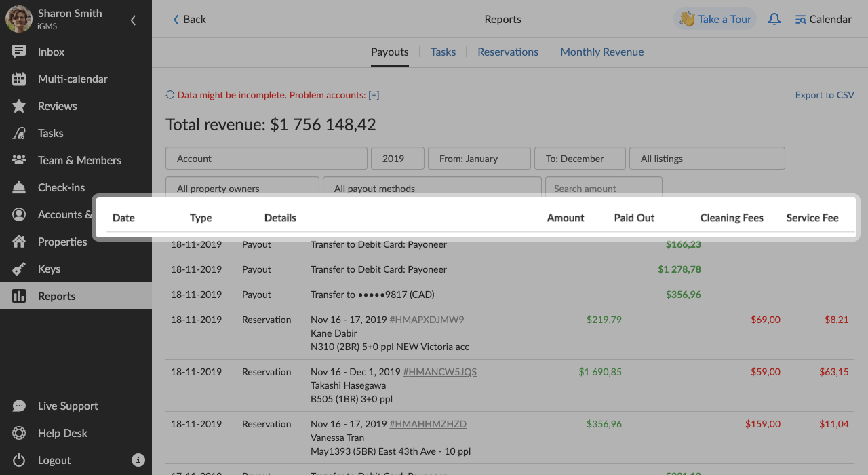Export the payouts report to CSV
The height and width of the screenshot is (475, 868).
[x=825, y=95]
